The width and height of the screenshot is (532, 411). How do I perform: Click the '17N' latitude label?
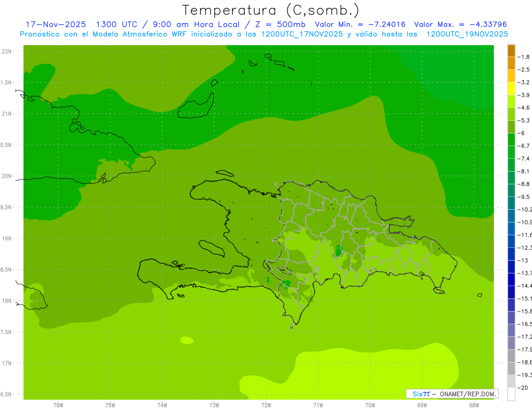tap(7, 363)
